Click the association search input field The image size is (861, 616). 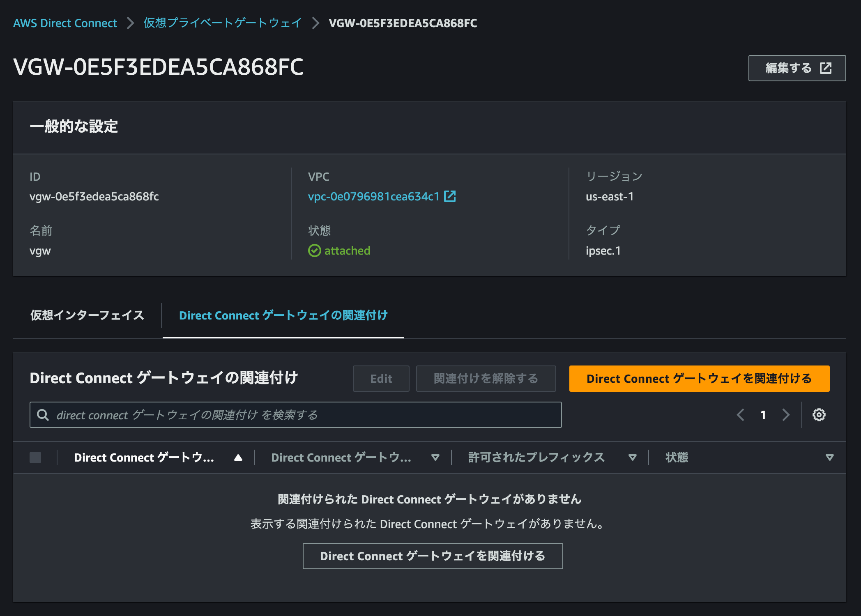click(288, 415)
